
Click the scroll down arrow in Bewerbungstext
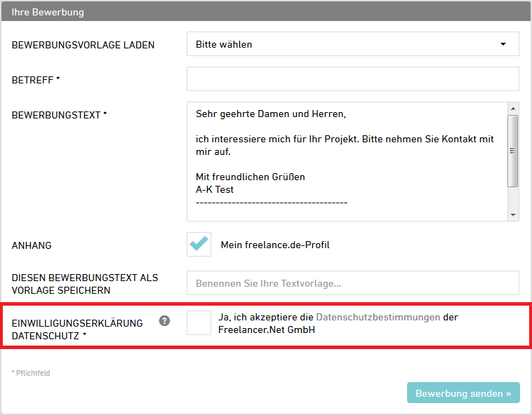[513, 215]
